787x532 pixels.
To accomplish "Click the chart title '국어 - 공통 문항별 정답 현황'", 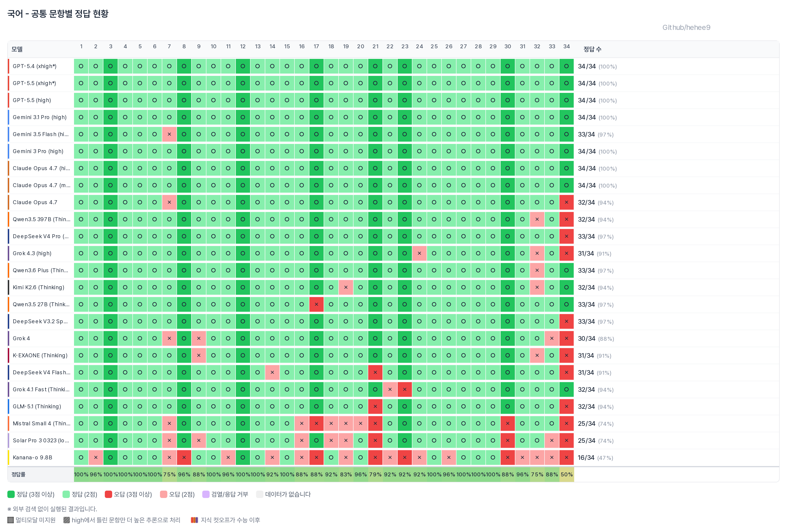I will click(x=58, y=14).
